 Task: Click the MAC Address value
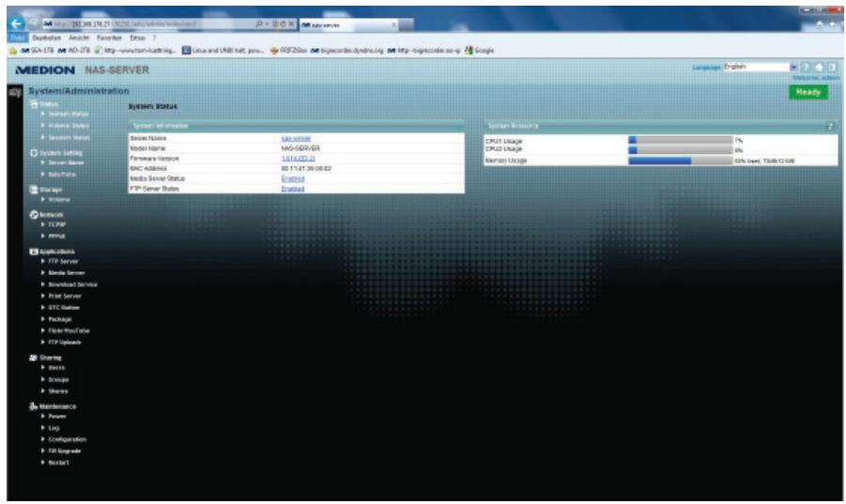tap(306, 169)
